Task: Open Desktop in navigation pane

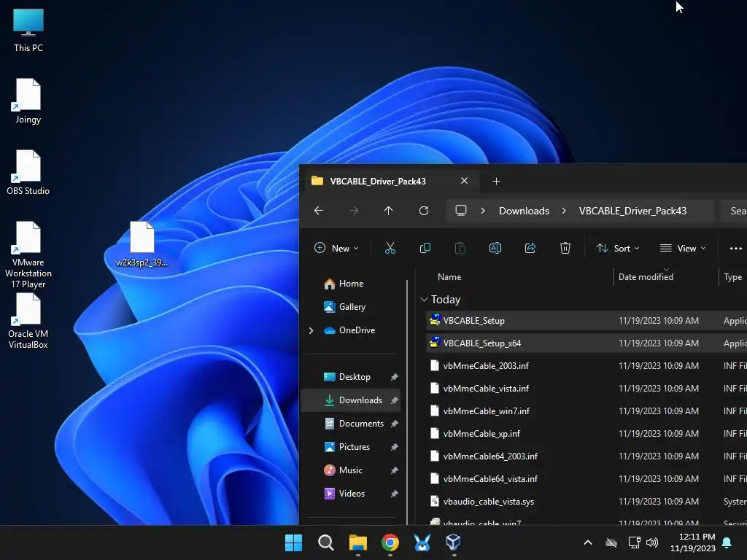Action: [355, 377]
